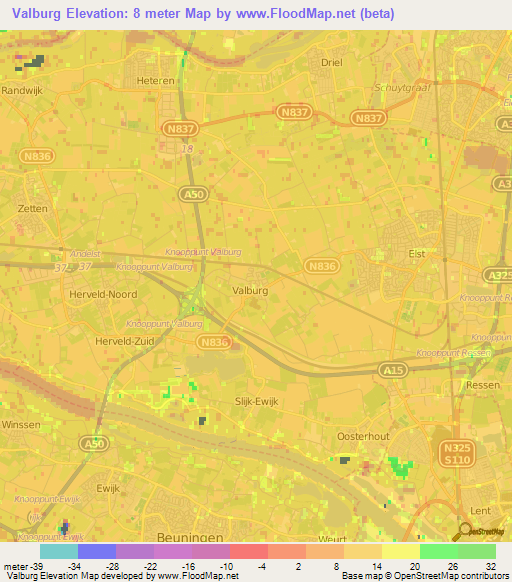Screen dimensions: 512x582
Task: Click the Beuningen town label
Action: (190, 537)
